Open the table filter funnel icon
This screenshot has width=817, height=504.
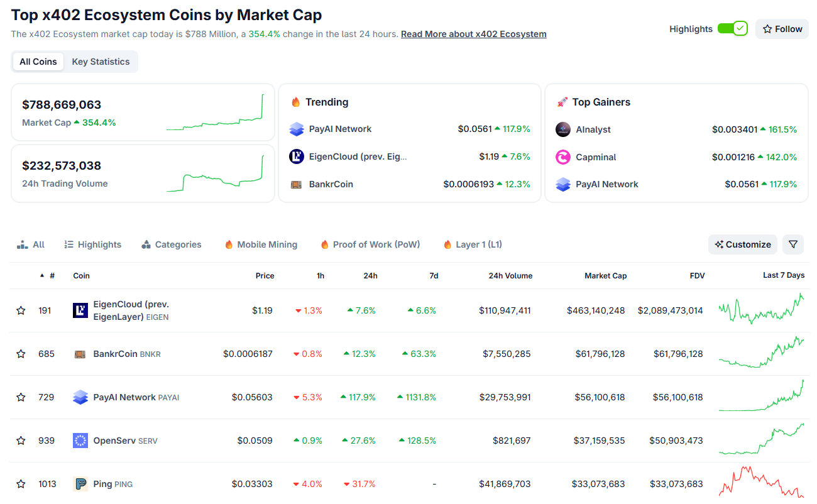click(x=792, y=244)
